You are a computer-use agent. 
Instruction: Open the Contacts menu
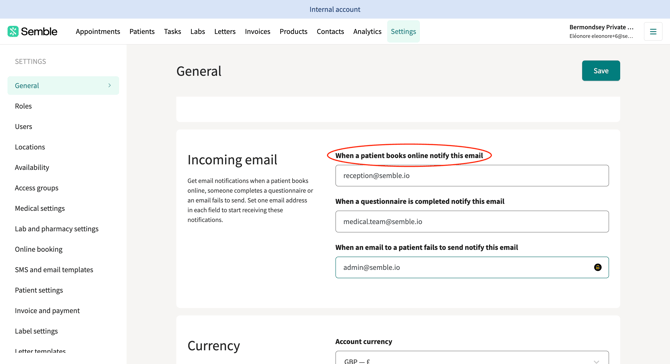[x=330, y=32]
